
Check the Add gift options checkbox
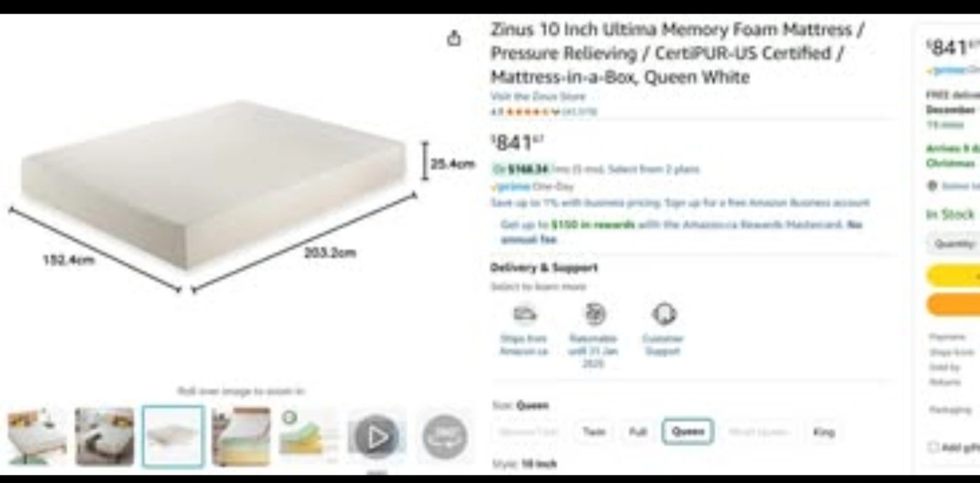(933, 447)
